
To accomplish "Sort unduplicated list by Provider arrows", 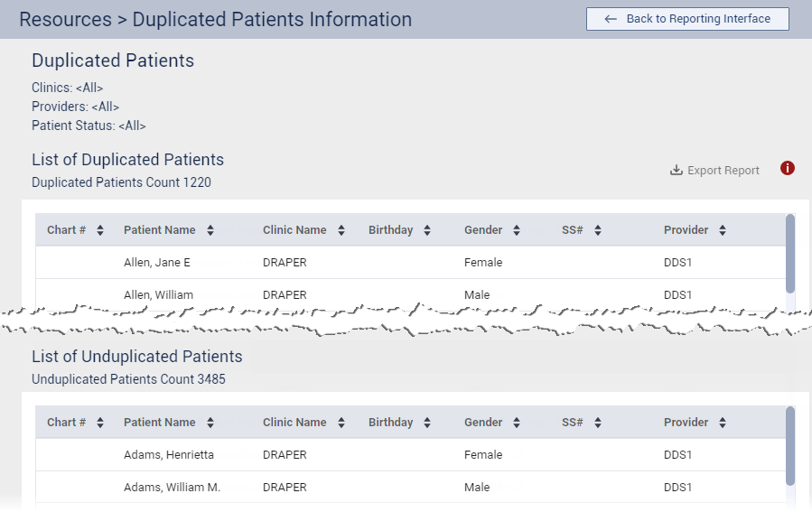I will point(723,423).
